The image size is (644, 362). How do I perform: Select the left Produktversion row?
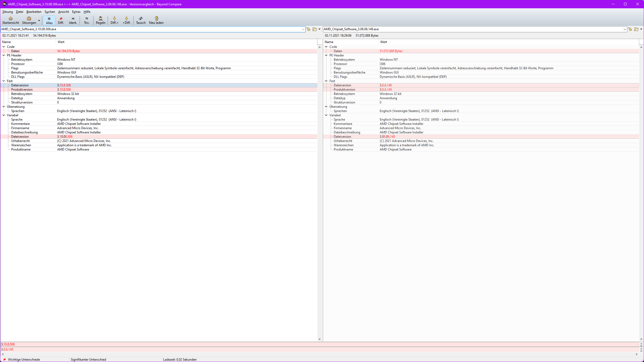point(22,90)
